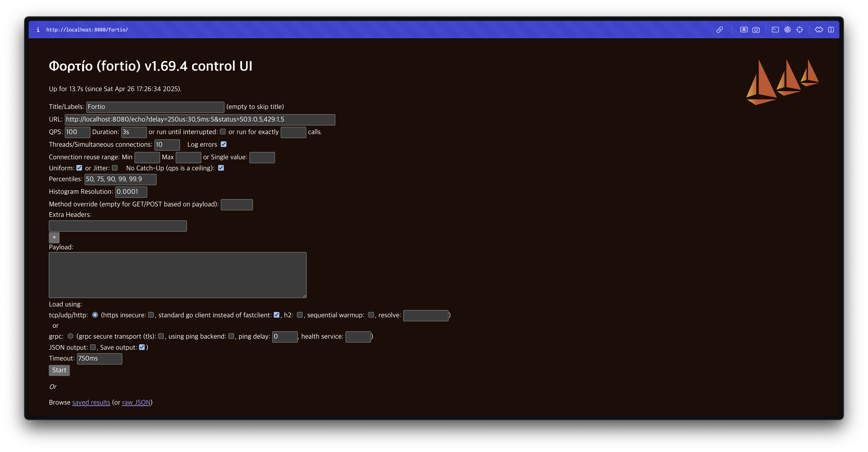Click the browser address bar URL
Image resolution: width=868 pixels, height=452 pixels.
point(87,30)
